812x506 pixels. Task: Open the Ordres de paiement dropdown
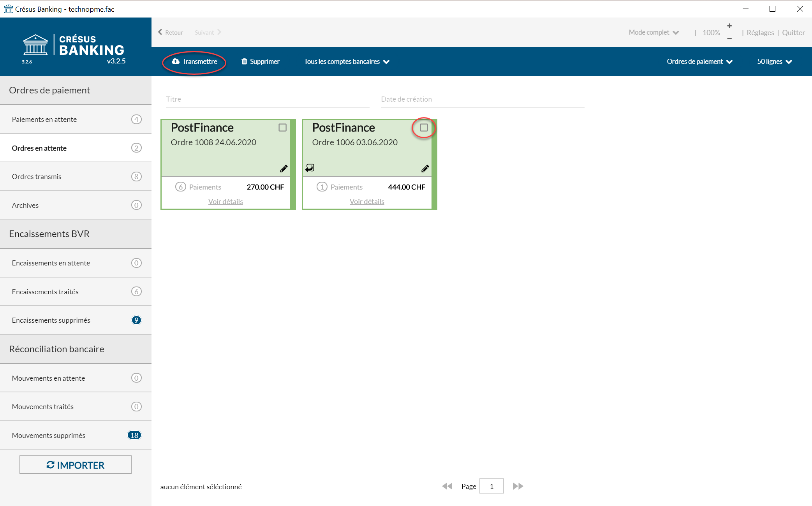699,61
